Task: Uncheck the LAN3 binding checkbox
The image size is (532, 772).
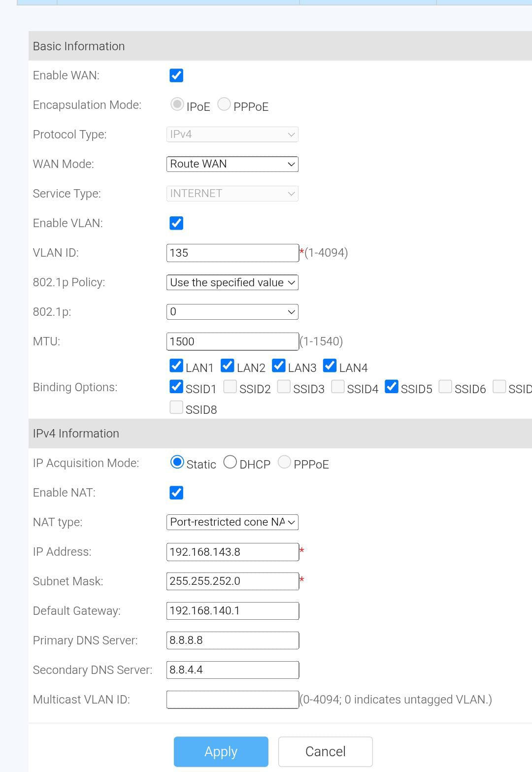Action: click(279, 366)
